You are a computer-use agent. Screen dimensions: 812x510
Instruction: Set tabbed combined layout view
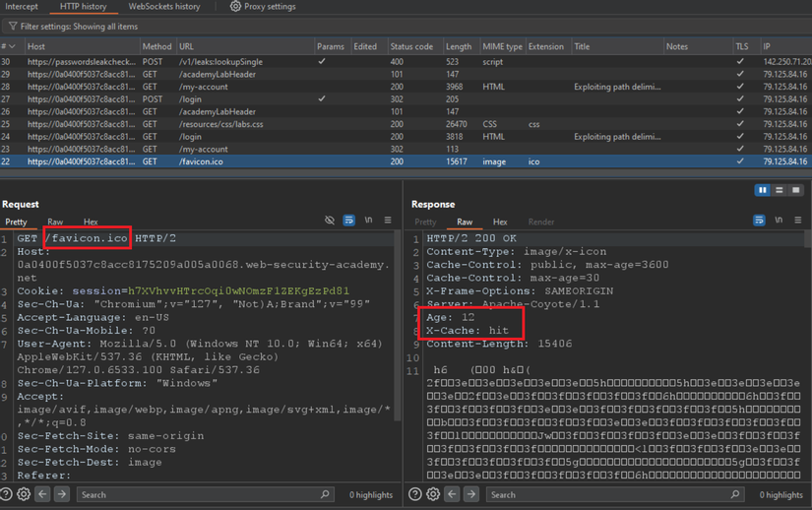[x=796, y=190]
